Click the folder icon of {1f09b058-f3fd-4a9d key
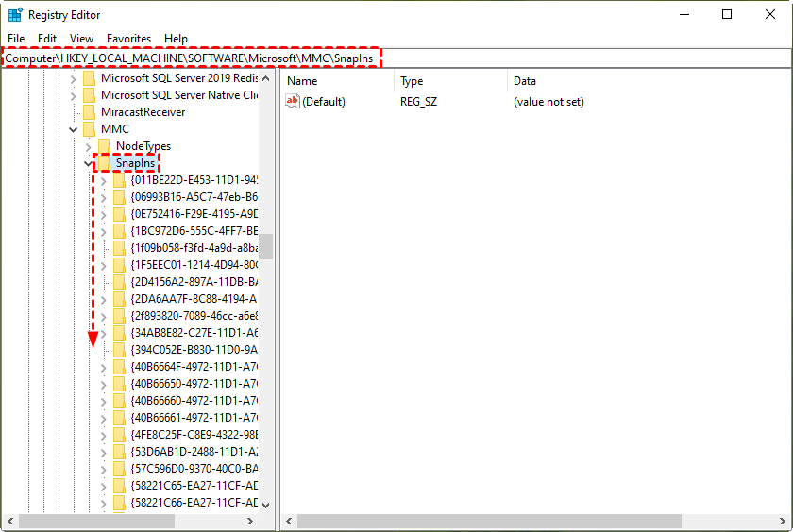Viewport: 793px width, 532px height. click(119, 248)
